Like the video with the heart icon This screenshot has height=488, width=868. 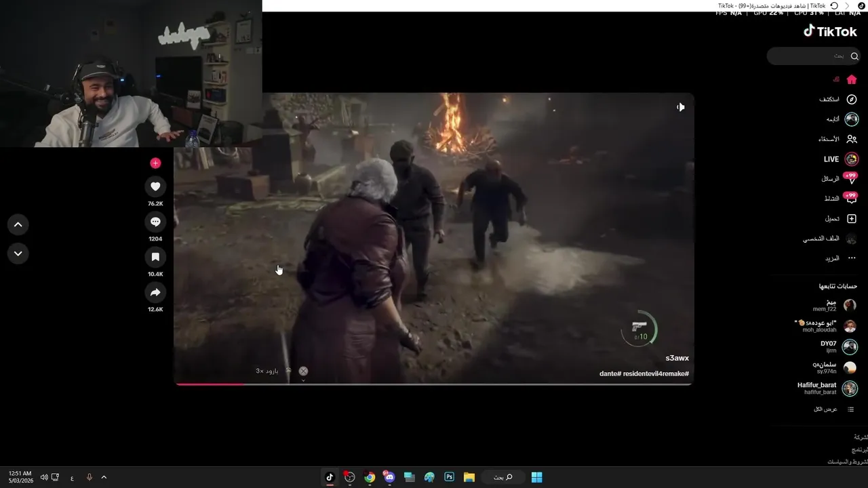(155, 186)
